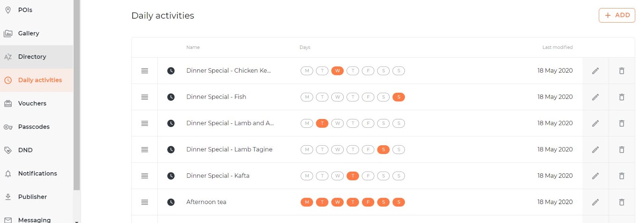Edit the Dinner Special - Fish activity
Image resolution: width=644 pixels, height=223 pixels.
pos(595,97)
